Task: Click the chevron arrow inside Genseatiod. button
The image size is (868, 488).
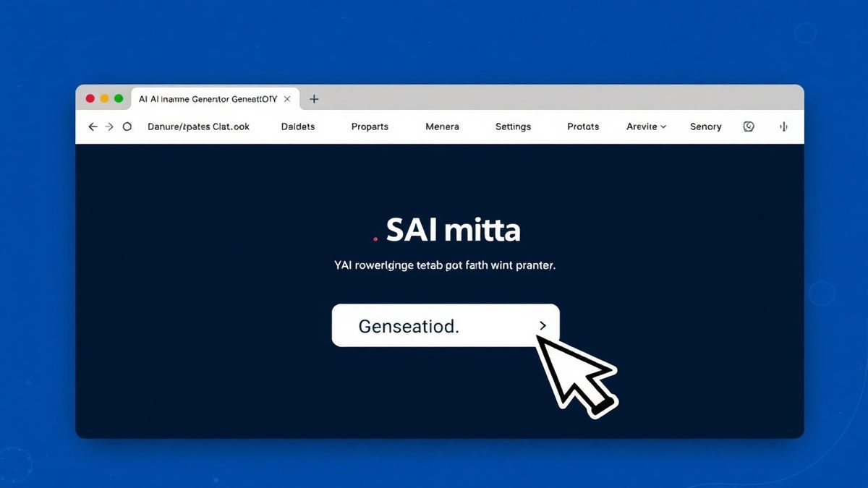Action: tap(543, 326)
